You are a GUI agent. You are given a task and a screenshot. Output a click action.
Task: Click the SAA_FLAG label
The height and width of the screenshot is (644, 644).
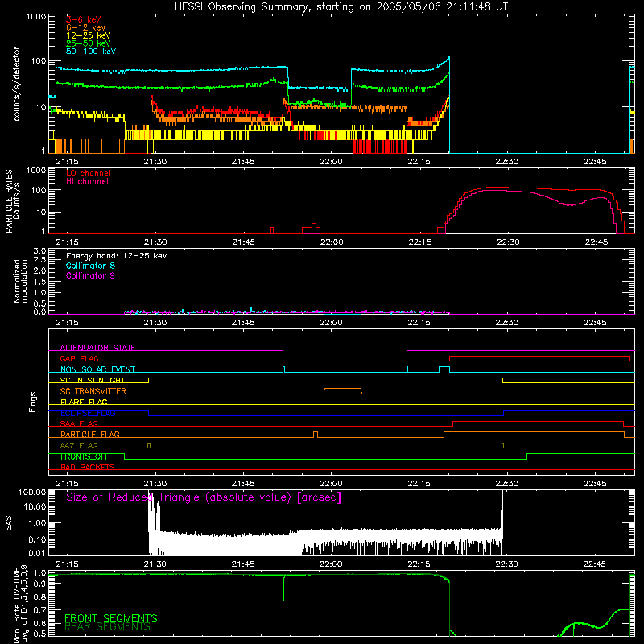coord(79,423)
